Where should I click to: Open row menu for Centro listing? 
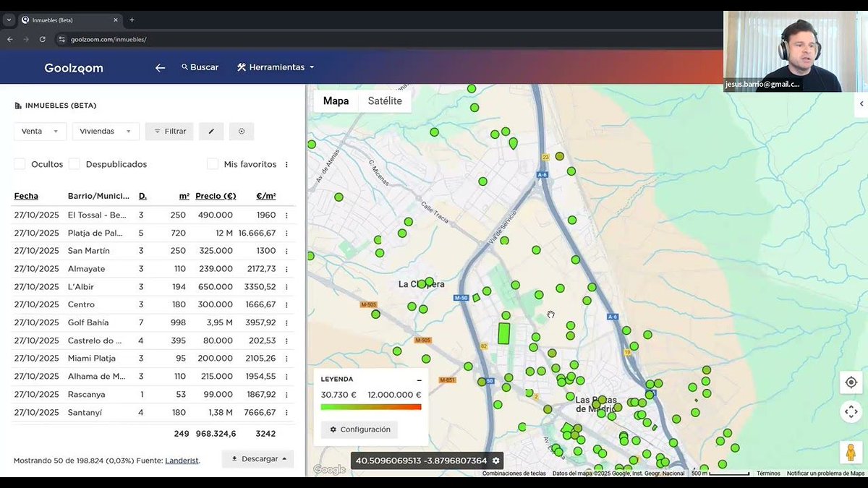pos(286,304)
